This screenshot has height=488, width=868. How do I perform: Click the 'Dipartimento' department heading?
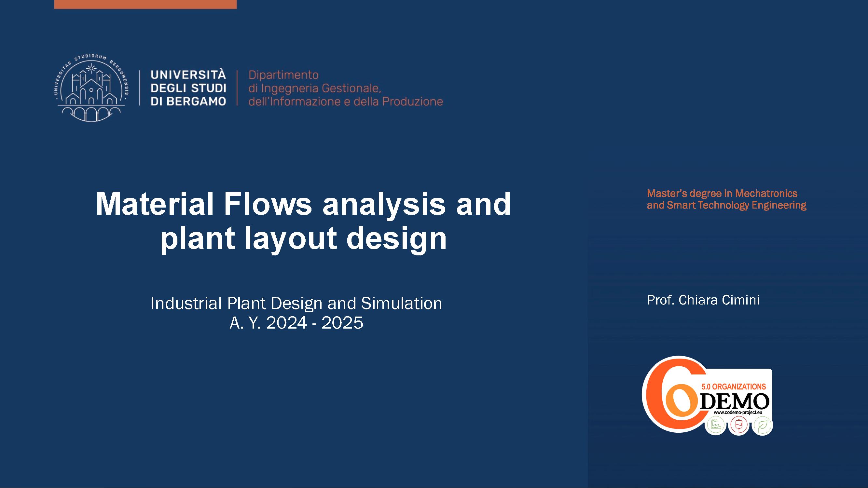pyautogui.click(x=283, y=75)
